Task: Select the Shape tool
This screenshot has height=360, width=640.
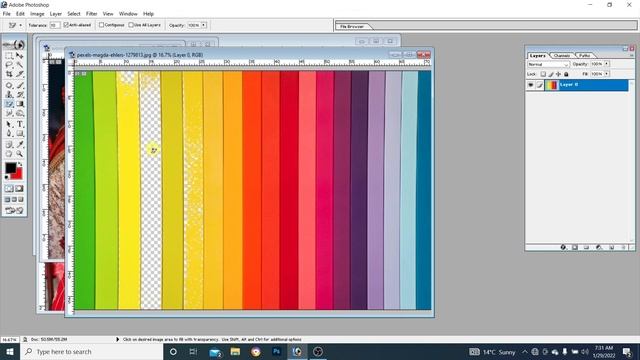Action: tap(19, 133)
